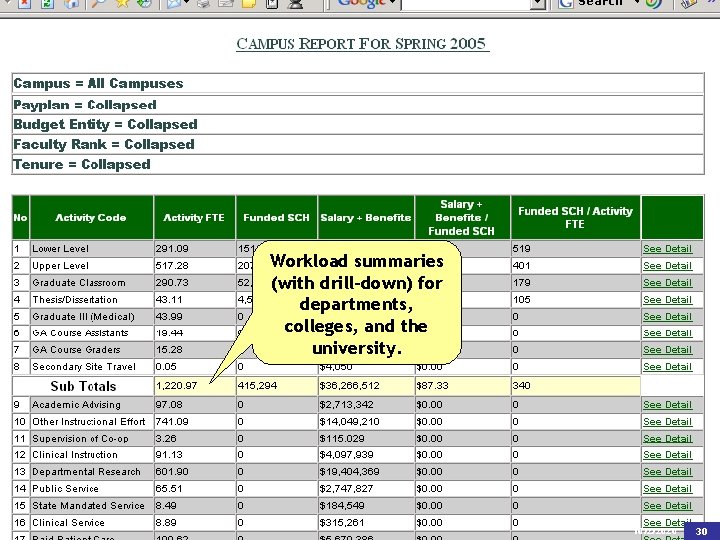The height and width of the screenshot is (540, 720).
Task: Click the Upper Level ratio value 401
Action: [522, 266]
